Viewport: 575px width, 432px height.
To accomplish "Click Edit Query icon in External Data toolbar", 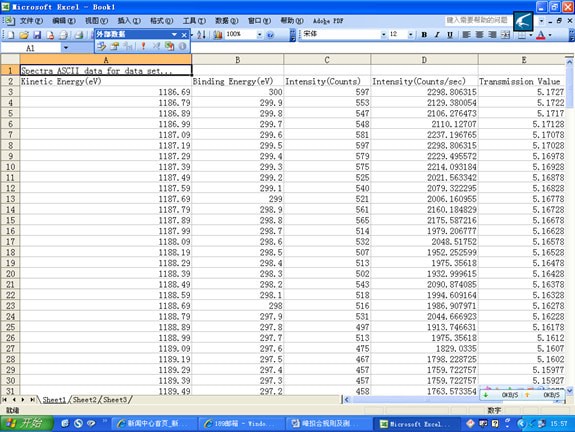I will pos(102,46).
